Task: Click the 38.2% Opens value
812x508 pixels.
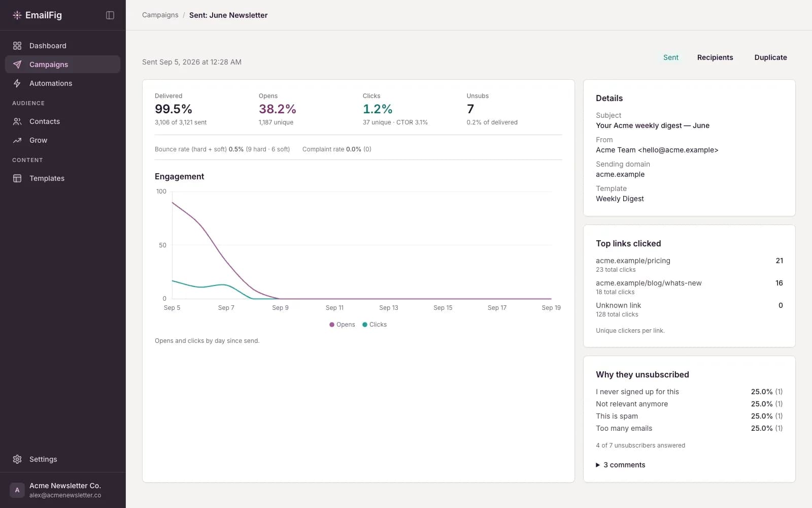Action: point(278,109)
